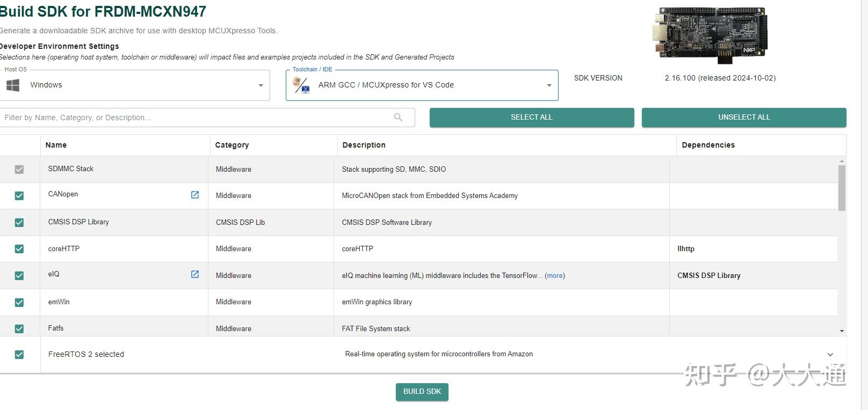This screenshot has height=410, width=868.
Task: Sort by the Name column header
Action: (56, 145)
